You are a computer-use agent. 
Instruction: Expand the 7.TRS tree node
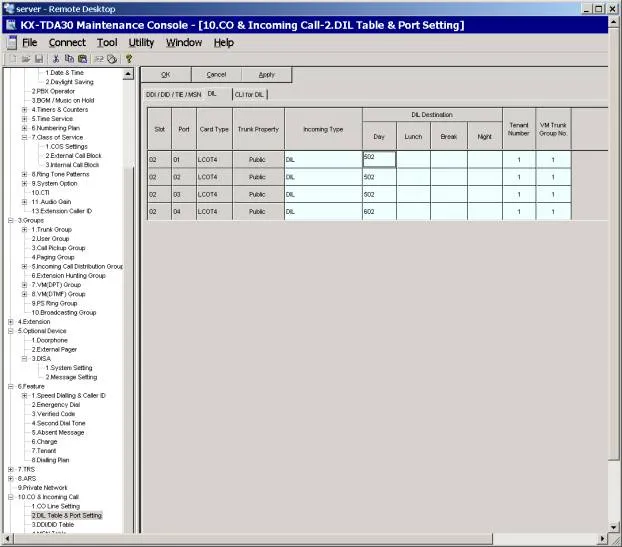tap(11, 469)
